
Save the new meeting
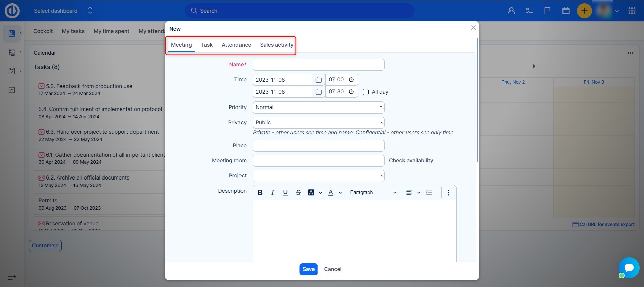tap(308, 269)
